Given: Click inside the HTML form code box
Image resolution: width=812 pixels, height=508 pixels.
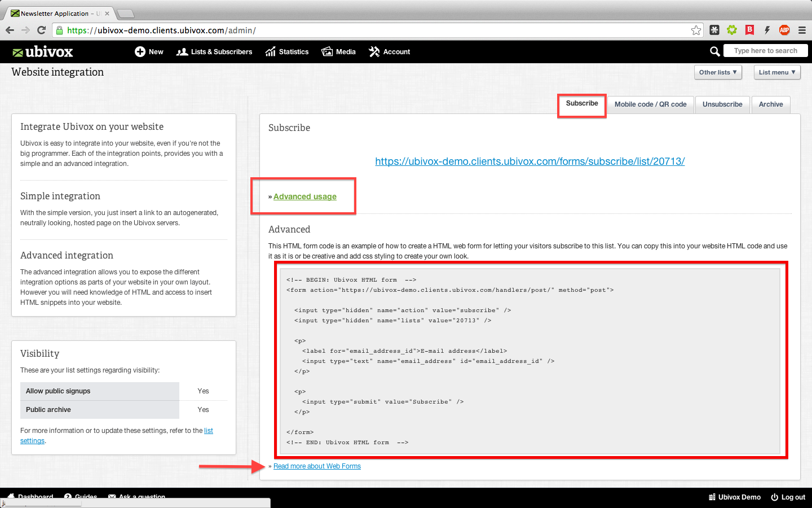Looking at the screenshot, I should point(530,361).
